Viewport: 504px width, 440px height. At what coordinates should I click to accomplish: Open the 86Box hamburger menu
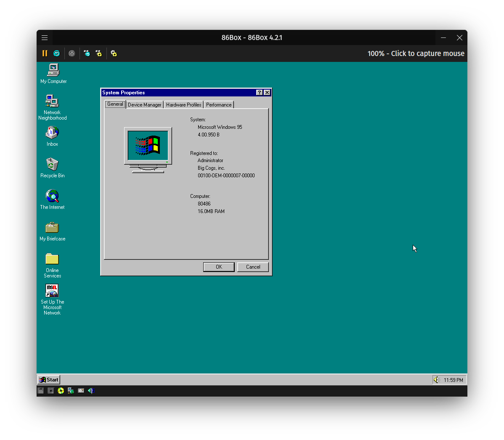[x=45, y=38]
